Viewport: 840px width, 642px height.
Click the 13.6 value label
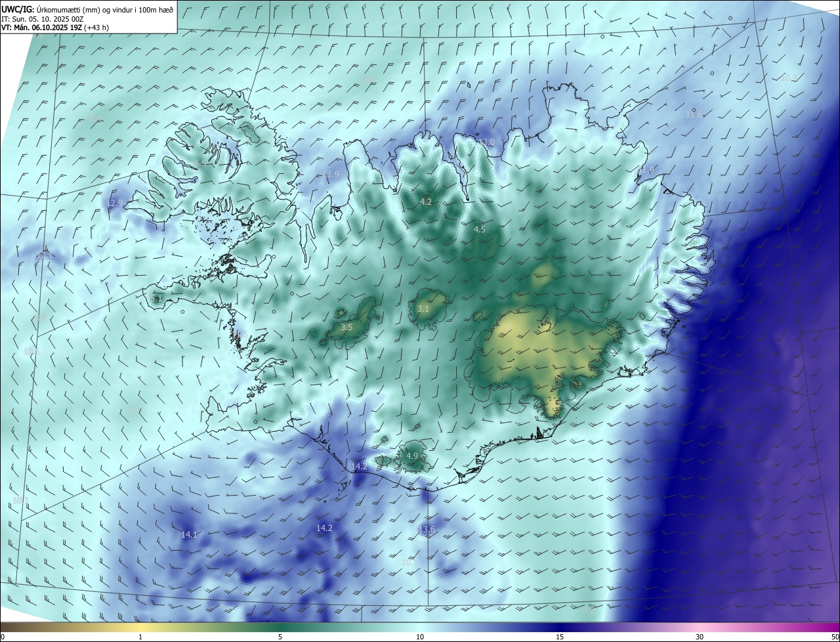click(x=427, y=530)
